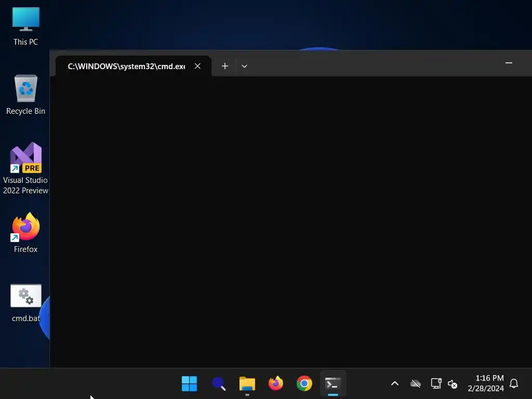The height and width of the screenshot is (399, 532).
Task: Select the Recycle Bin desktop icon
Action: [x=25, y=95]
